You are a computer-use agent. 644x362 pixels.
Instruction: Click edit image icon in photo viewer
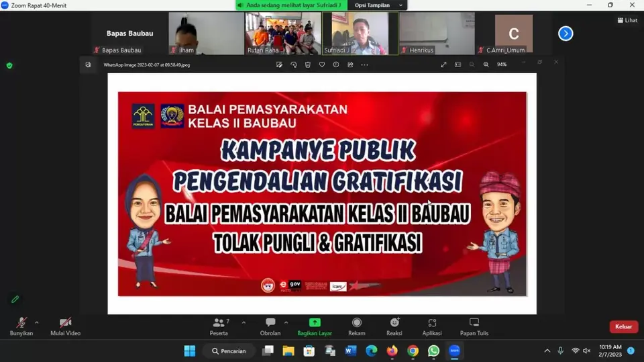(x=279, y=64)
